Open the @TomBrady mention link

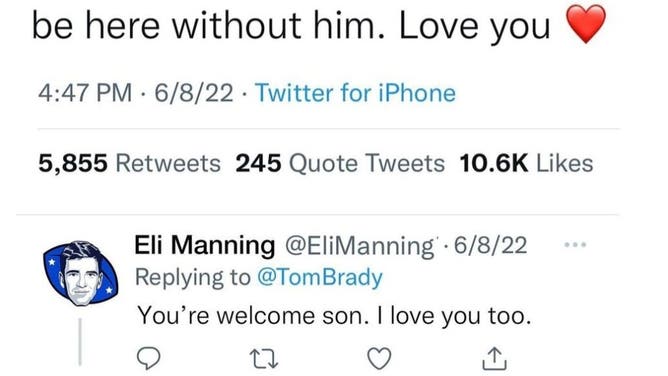pyautogui.click(x=320, y=278)
